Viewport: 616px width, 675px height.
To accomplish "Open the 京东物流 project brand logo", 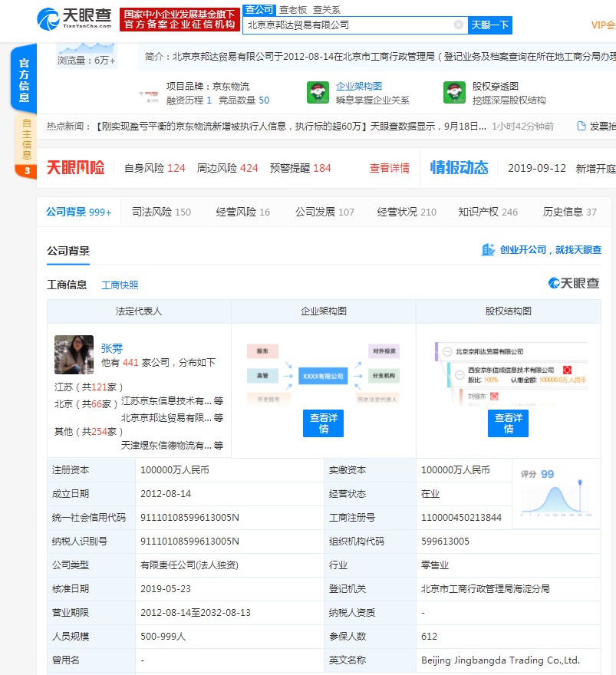I will coord(149,96).
